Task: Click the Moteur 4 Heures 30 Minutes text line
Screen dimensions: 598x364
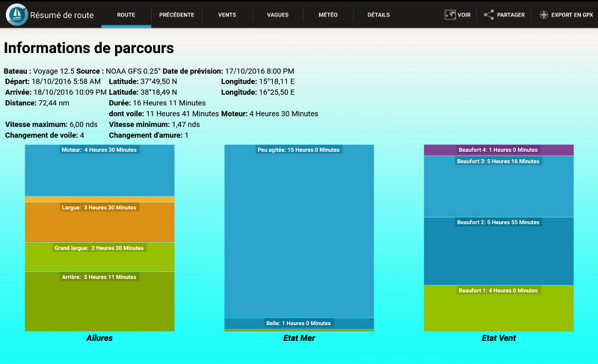Action: pyautogui.click(x=270, y=114)
